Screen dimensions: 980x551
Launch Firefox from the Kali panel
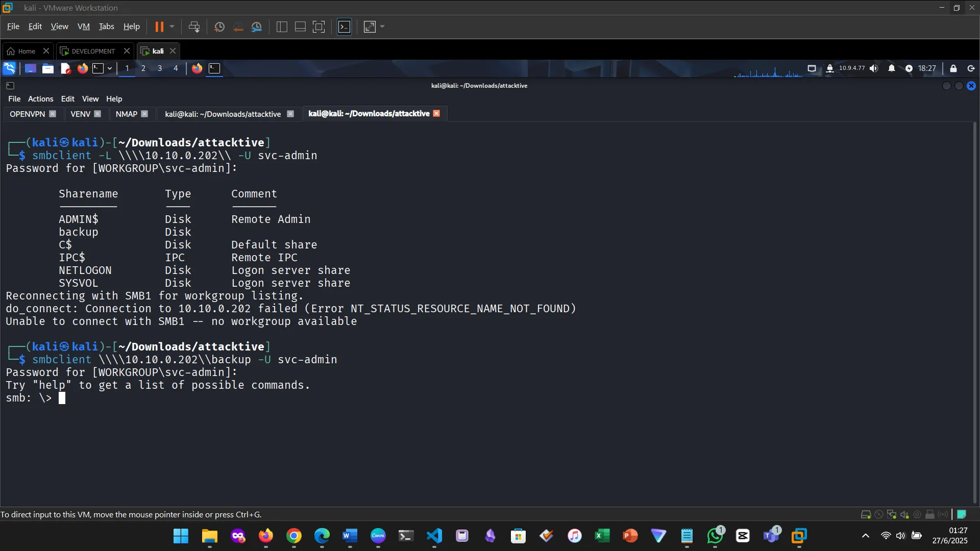click(82, 68)
